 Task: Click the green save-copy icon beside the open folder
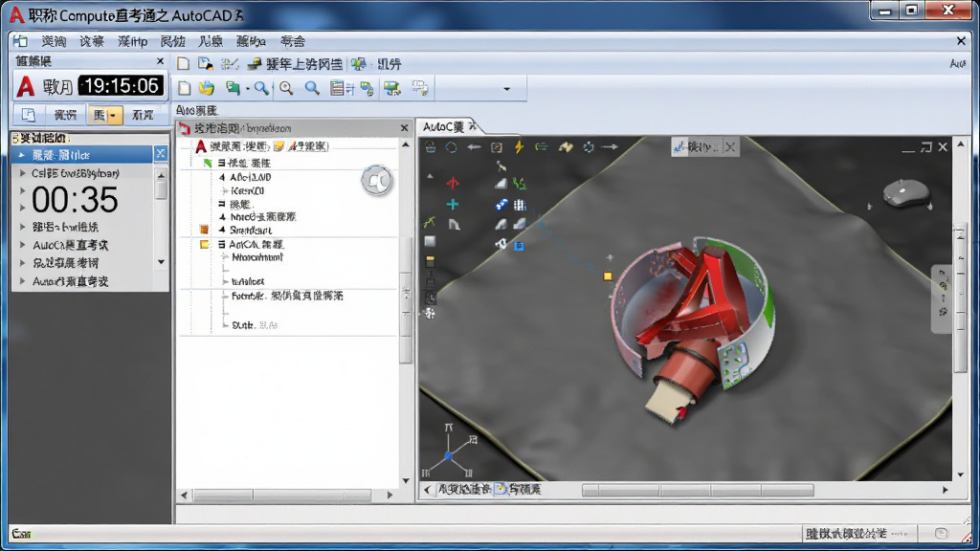point(234,88)
